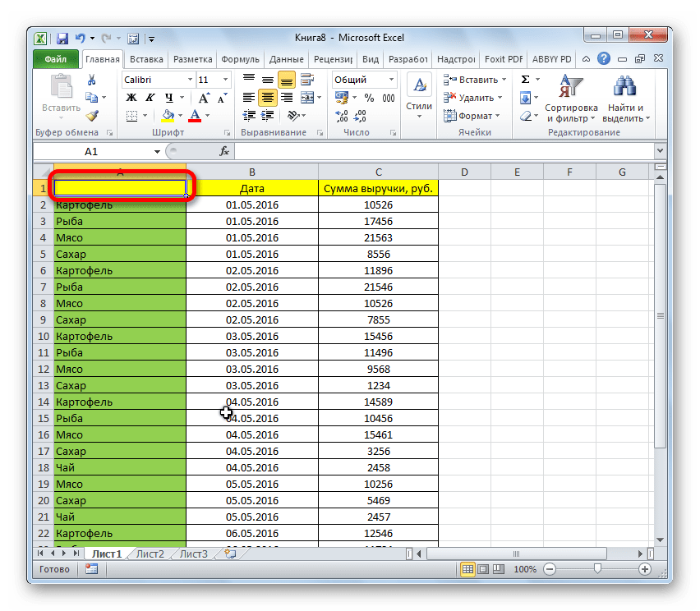Screen dimensions: 700x611
Task: Click the Cut scissors icon
Action: (91, 80)
